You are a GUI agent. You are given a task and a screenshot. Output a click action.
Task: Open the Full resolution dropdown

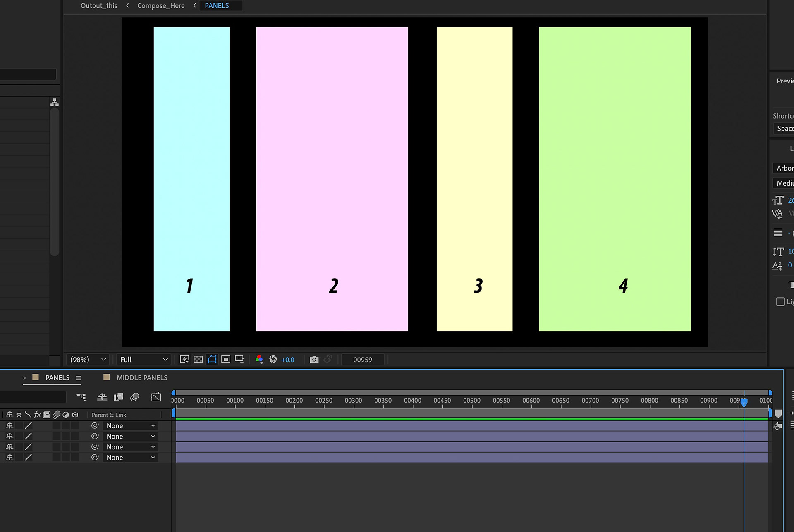pos(143,360)
